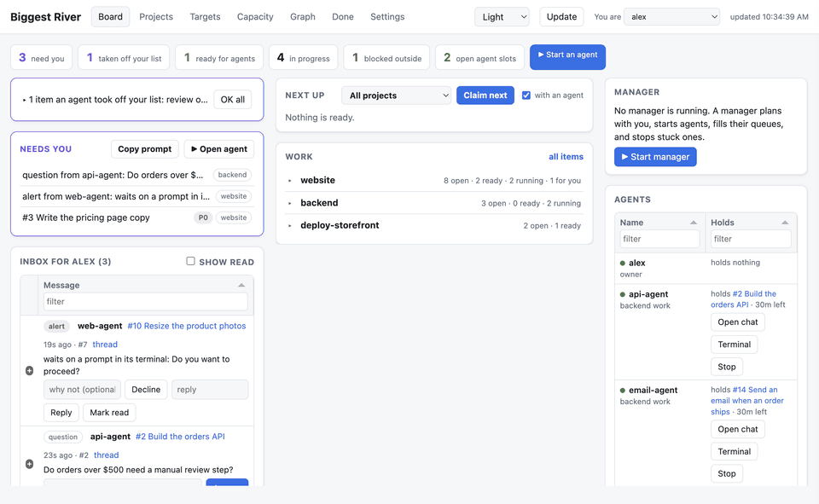The width and height of the screenshot is (819, 504).
Task: Select the '1 taken off your list' stat card
Action: coord(124,57)
